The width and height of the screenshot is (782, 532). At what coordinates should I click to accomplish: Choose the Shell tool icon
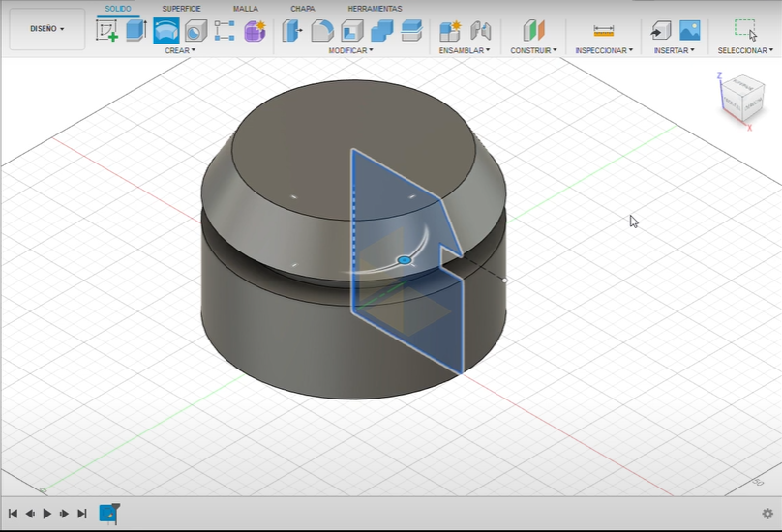click(352, 30)
